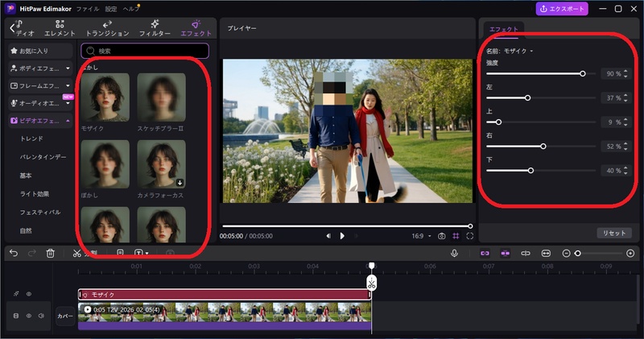Select 基本 subcategory
The image size is (644, 339).
26,176
